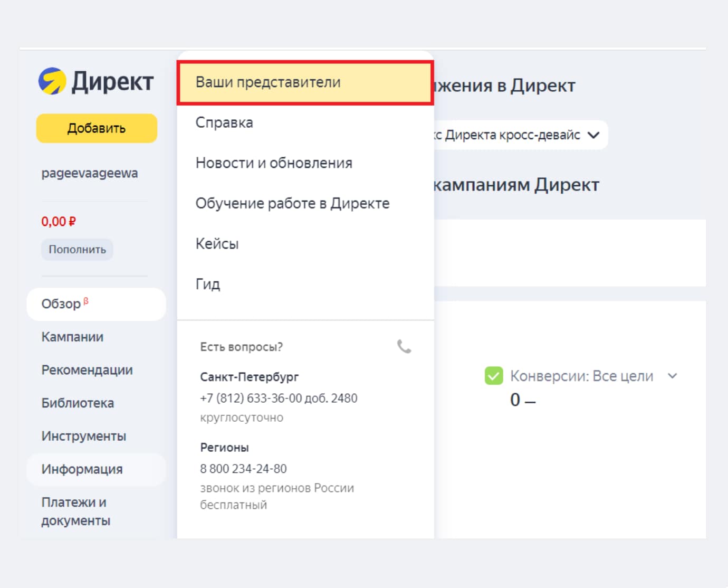The width and height of the screenshot is (728, 588).
Task: Click the 8 800 234-24-80 phone number
Action: point(243,469)
